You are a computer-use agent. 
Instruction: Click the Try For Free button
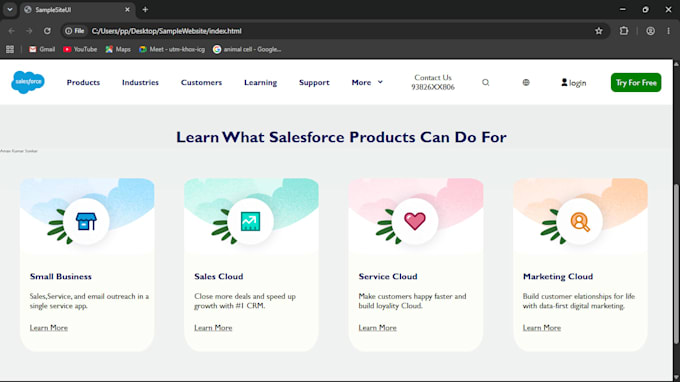click(x=636, y=82)
